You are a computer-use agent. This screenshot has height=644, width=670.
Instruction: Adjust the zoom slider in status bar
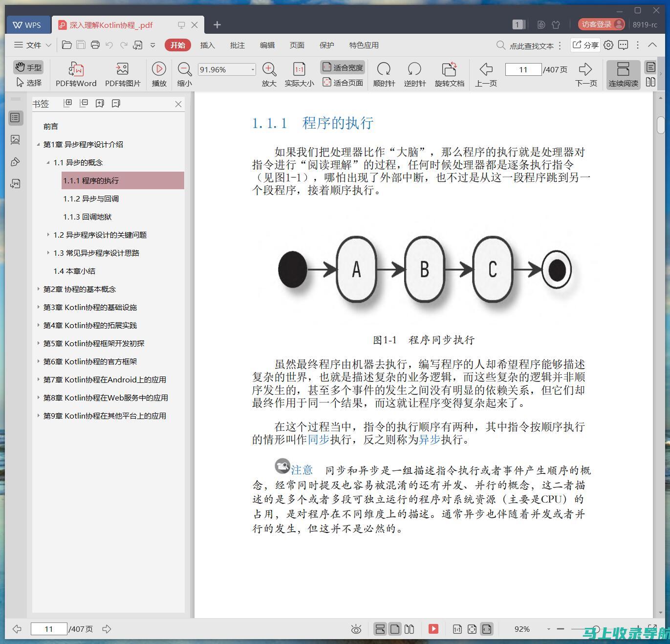coord(596,629)
